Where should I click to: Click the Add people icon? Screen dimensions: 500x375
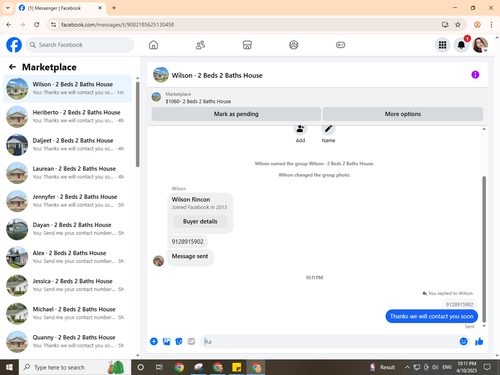(x=300, y=129)
